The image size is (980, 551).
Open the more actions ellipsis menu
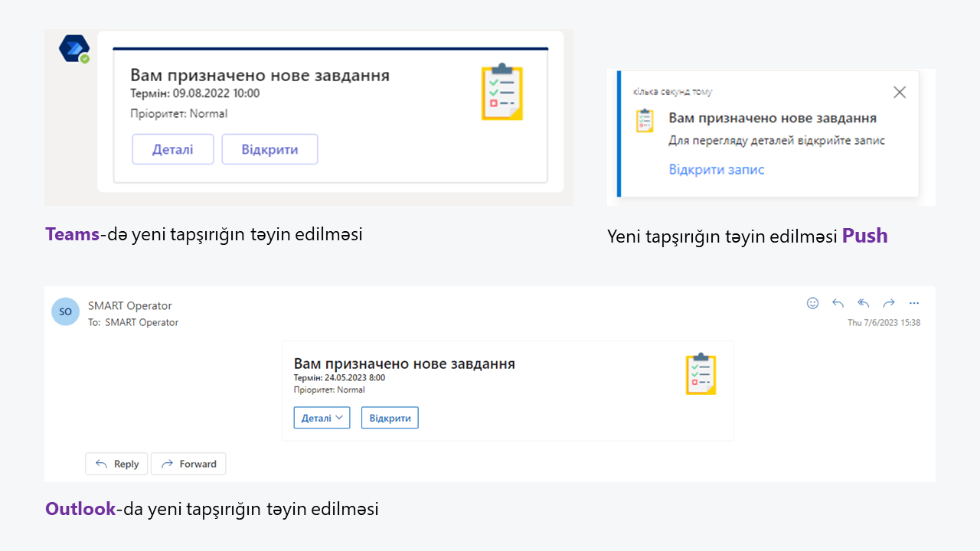click(x=914, y=303)
